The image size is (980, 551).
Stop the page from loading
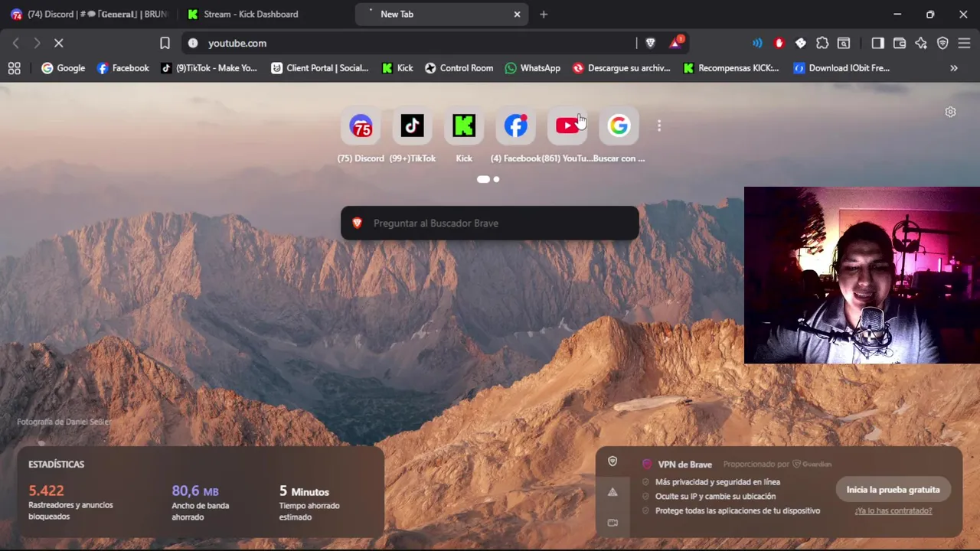[x=58, y=43]
